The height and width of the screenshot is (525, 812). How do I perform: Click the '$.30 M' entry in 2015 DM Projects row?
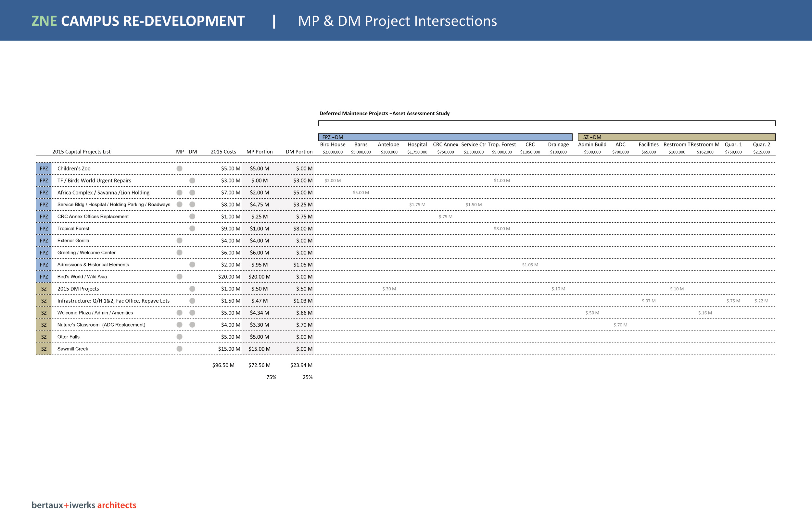pos(389,289)
